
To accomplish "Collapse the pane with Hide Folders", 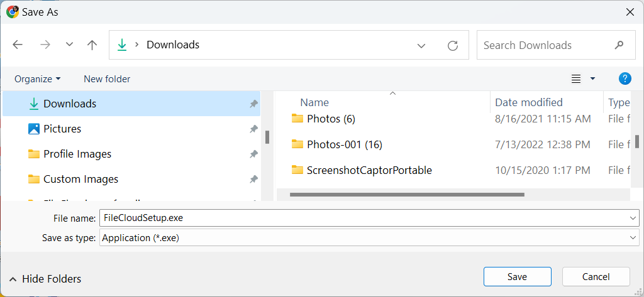I will point(45,279).
